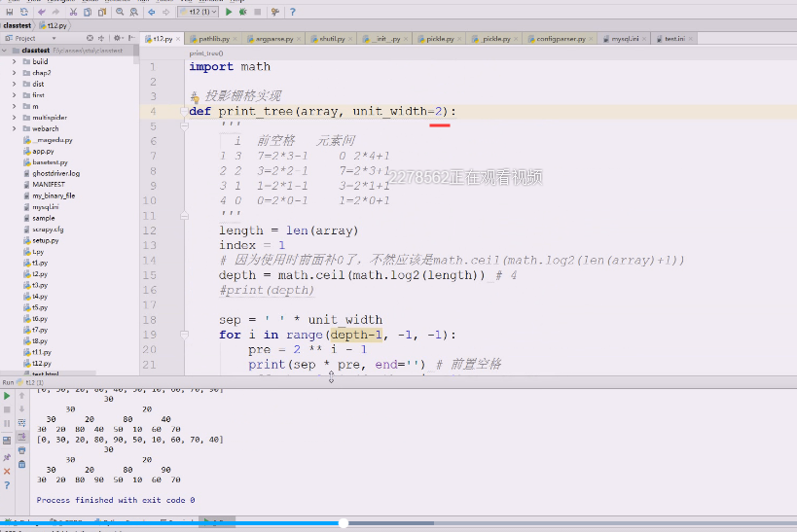Image resolution: width=797 pixels, height=532 pixels.
Task: Open Project panel gear settings
Action: pyautogui.click(x=118, y=38)
